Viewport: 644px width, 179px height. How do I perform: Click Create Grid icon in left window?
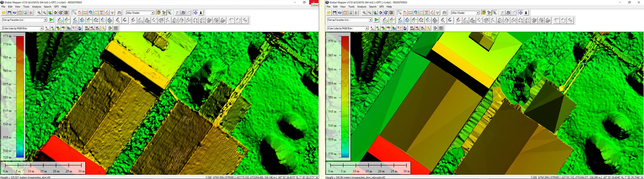click(110, 20)
